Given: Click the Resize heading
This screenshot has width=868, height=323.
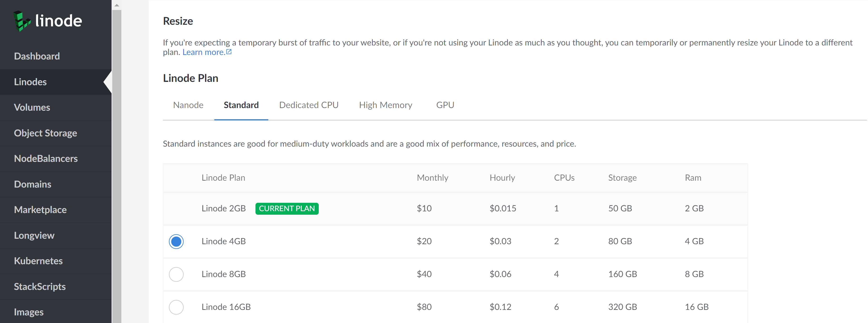Looking at the screenshot, I should pos(178,21).
